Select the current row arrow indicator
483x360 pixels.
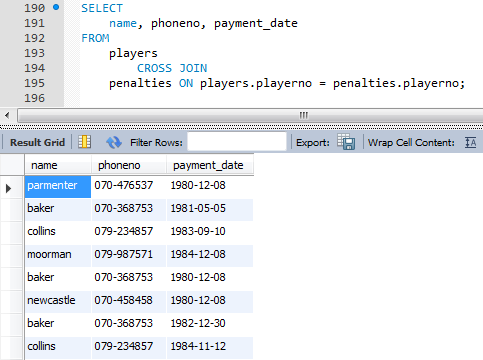[8, 188]
